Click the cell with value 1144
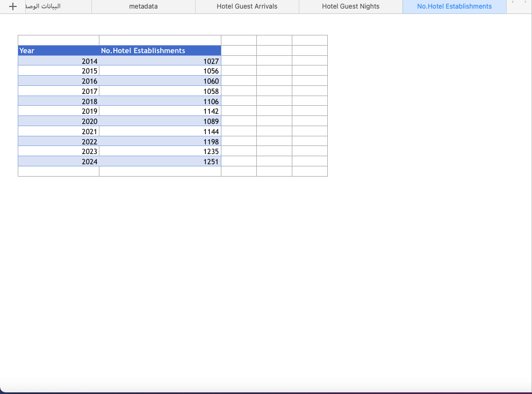Image resolution: width=532 pixels, height=394 pixels. [x=160, y=132]
